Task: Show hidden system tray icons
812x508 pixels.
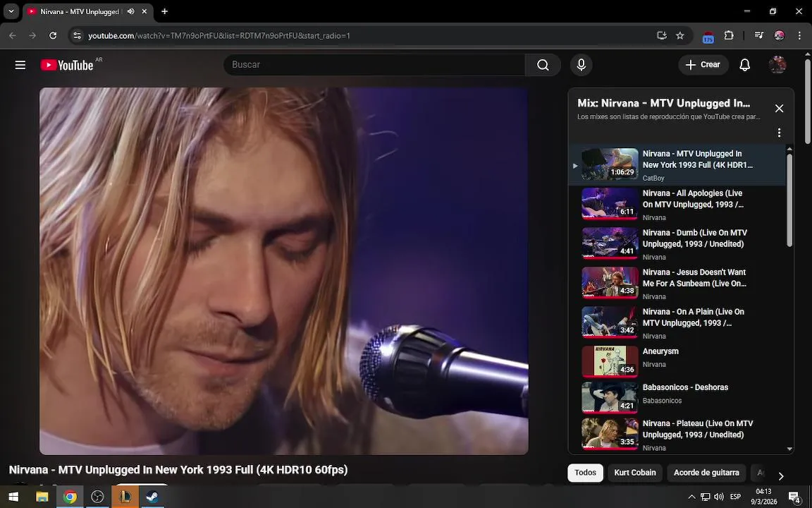Action: pos(691,497)
